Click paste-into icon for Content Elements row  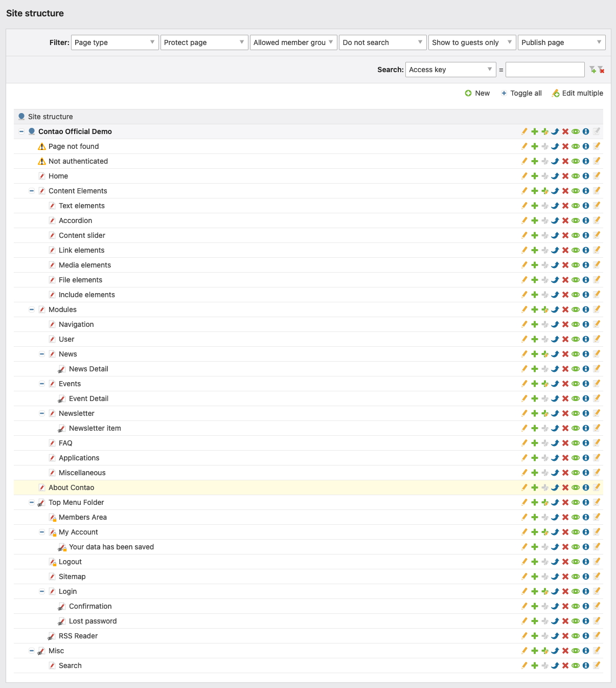click(545, 191)
